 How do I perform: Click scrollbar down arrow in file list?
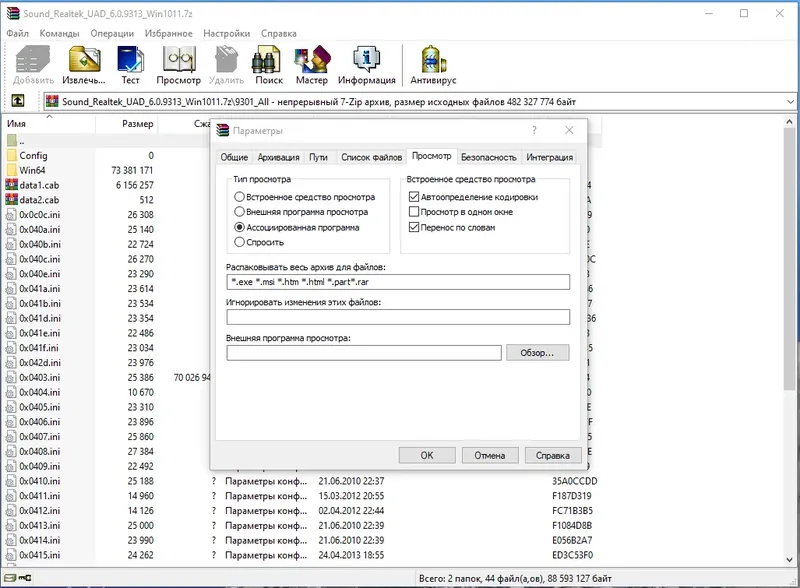coord(789,560)
